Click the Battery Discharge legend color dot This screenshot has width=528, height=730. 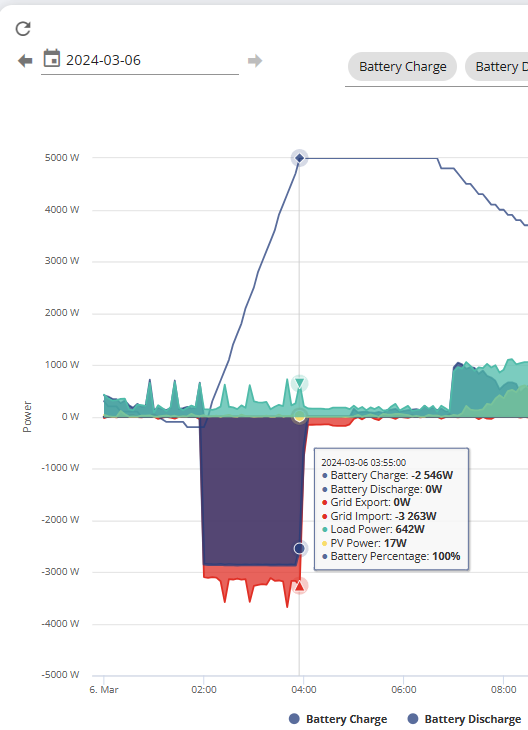click(x=413, y=719)
